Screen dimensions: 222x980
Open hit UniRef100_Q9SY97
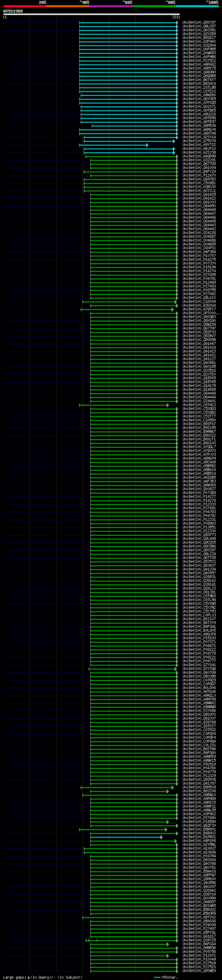(x=199, y=23)
